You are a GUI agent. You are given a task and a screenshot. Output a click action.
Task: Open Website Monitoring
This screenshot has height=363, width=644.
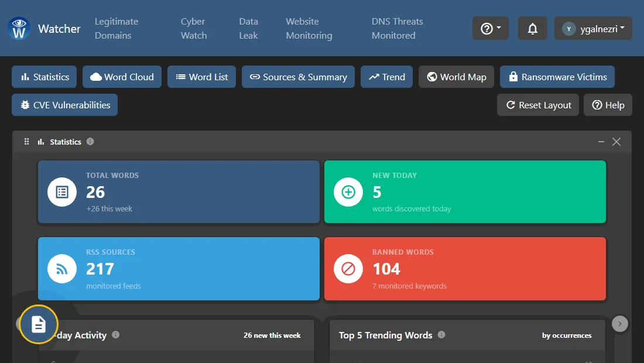point(309,28)
